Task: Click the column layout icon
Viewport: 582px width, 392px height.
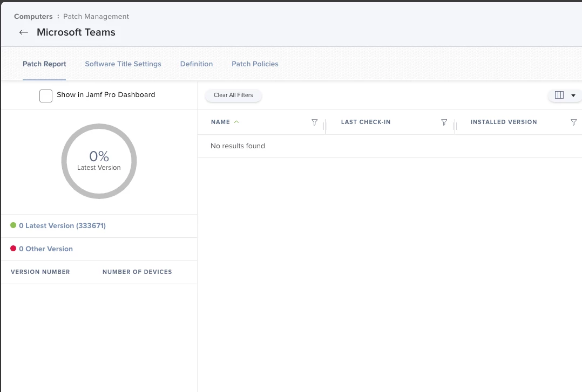Action: pos(559,95)
